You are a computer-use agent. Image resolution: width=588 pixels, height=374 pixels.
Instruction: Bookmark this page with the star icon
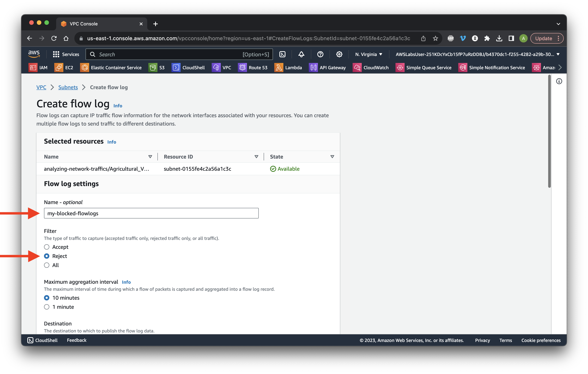click(x=435, y=38)
